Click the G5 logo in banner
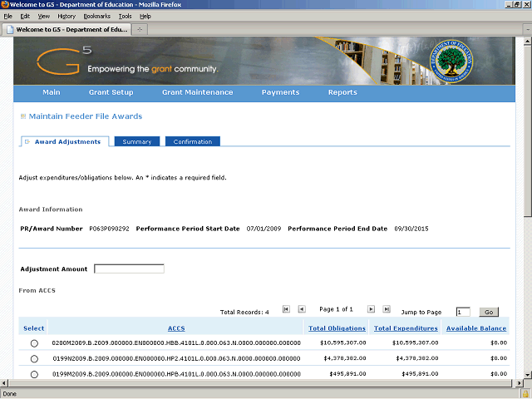 click(63, 61)
